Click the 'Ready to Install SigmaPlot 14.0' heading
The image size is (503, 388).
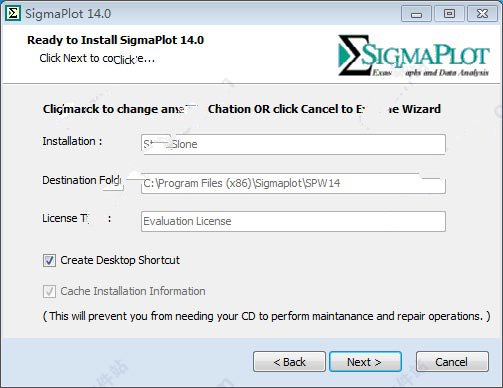coord(115,40)
